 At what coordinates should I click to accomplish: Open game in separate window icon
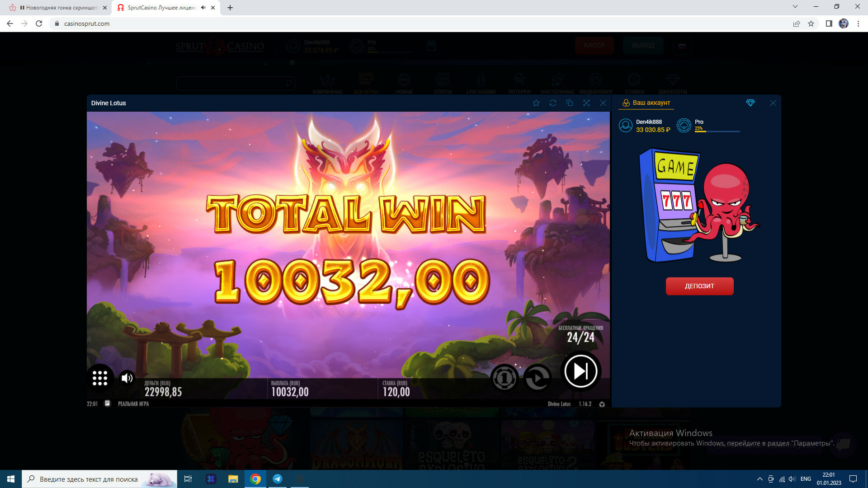click(570, 103)
